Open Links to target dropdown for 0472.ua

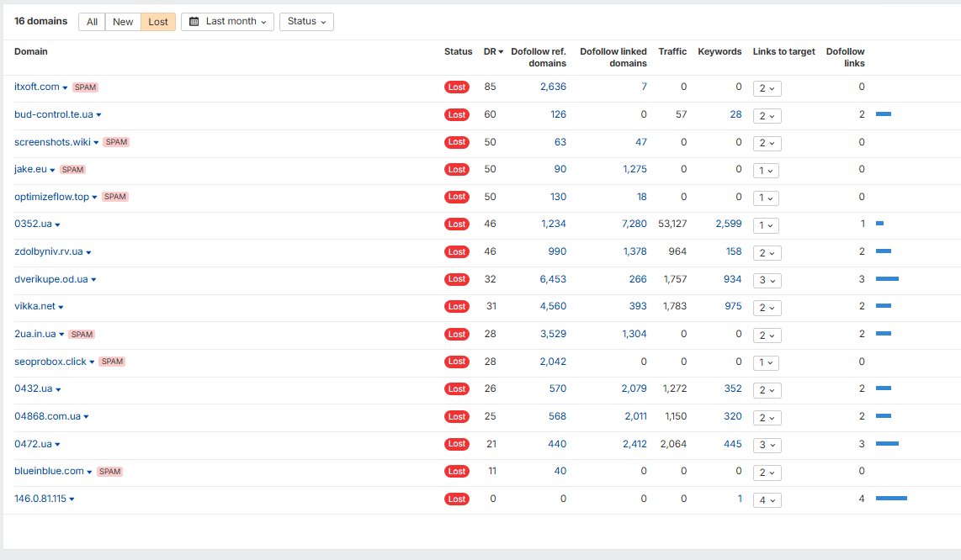tap(767, 445)
